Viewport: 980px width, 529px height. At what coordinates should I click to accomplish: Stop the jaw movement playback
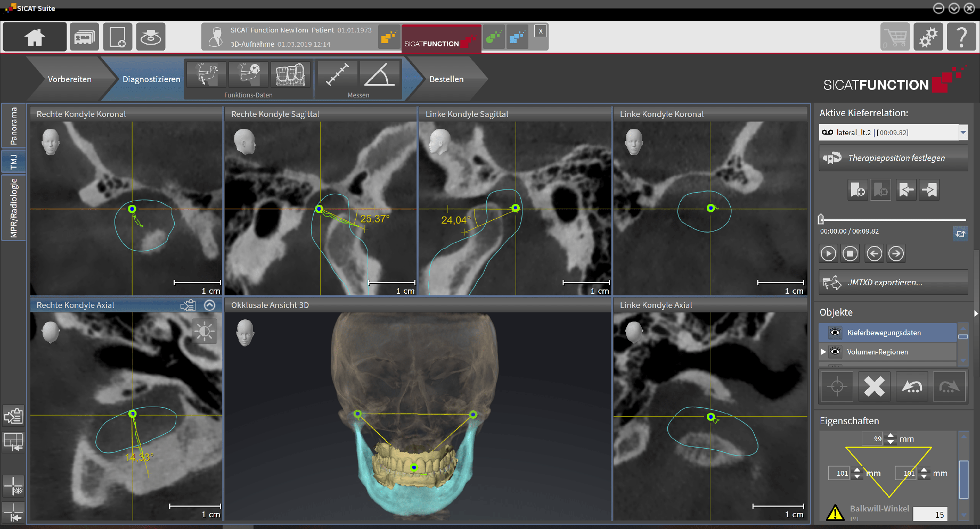tap(851, 254)
